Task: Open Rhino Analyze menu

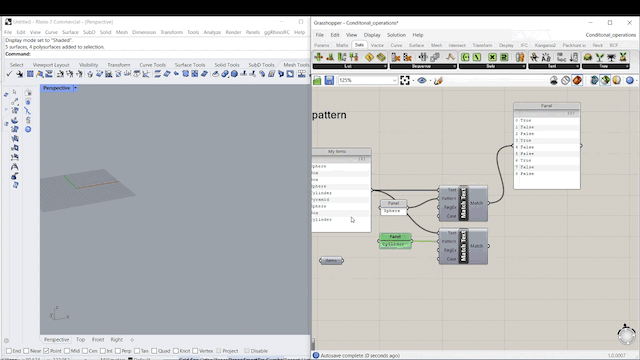Action: click(212, 32)
